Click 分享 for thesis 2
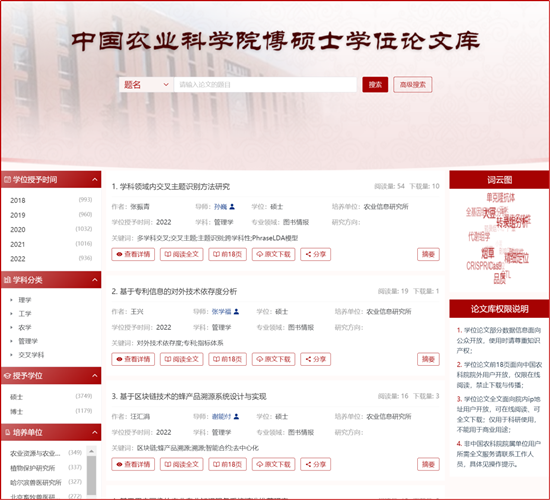 [x=316, y=359]
